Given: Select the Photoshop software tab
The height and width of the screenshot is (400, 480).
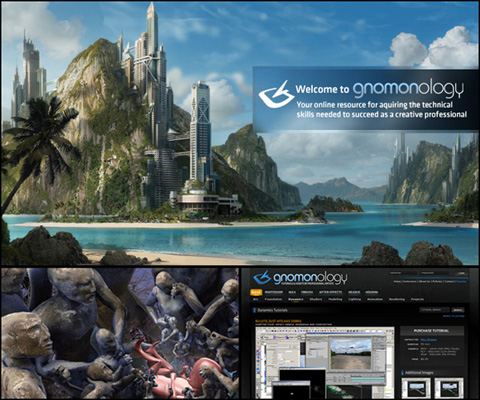Looking at the screenshot, I should click(274, 292).
